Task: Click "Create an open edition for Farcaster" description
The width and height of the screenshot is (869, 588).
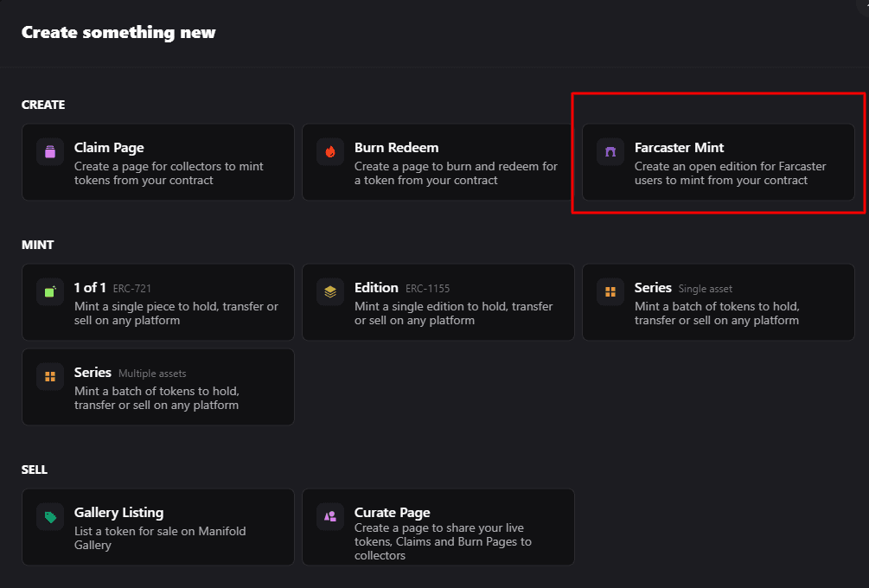Action: (x=731, y=174)
